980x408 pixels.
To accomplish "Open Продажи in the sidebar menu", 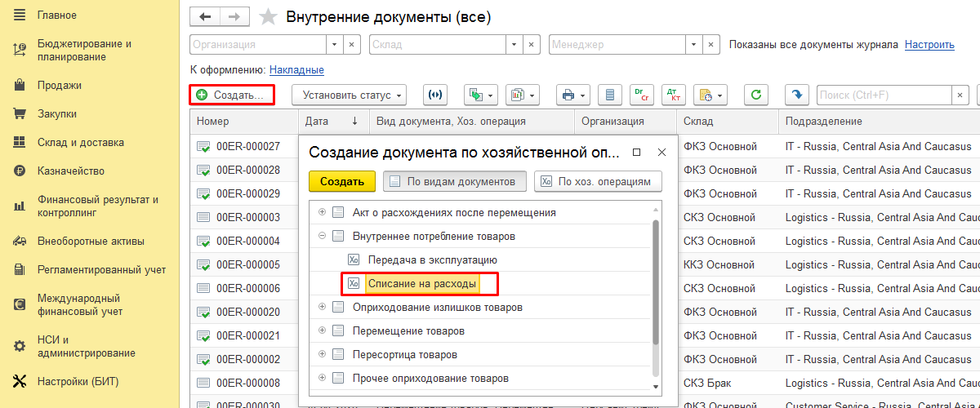I will tap(60, 85).
